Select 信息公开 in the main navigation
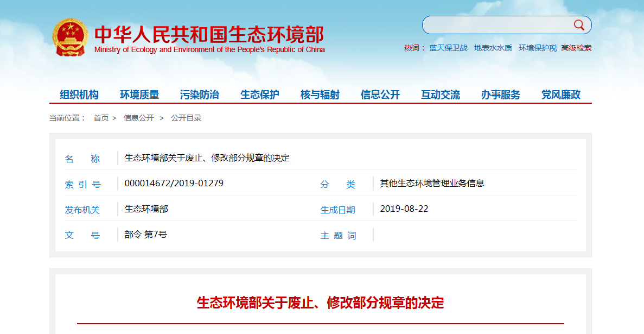 point(380,94)
